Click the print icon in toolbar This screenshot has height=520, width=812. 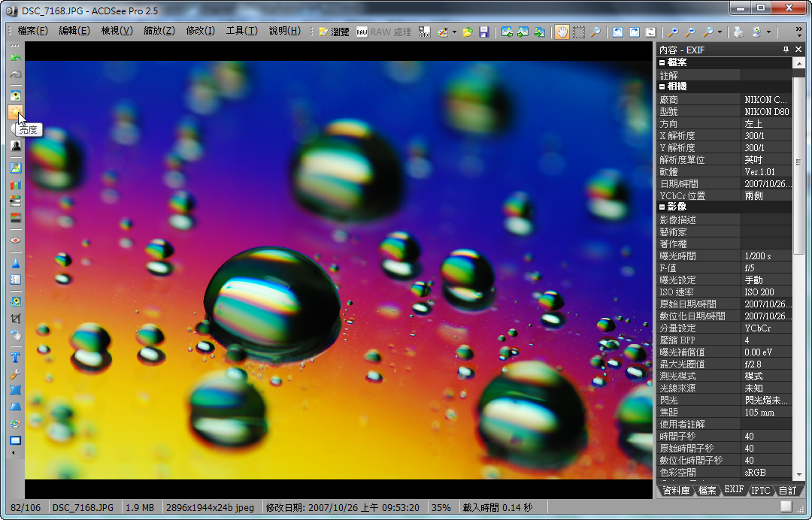click(739, 32)
